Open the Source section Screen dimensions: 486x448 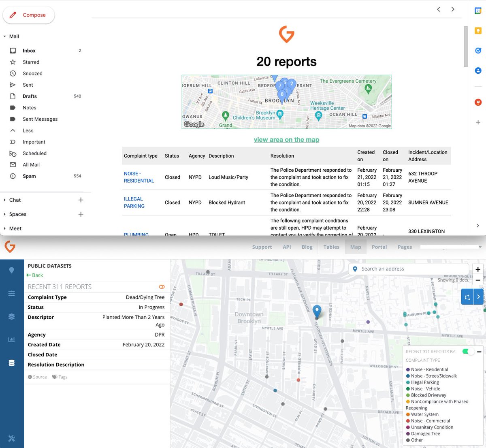point(37,377)
